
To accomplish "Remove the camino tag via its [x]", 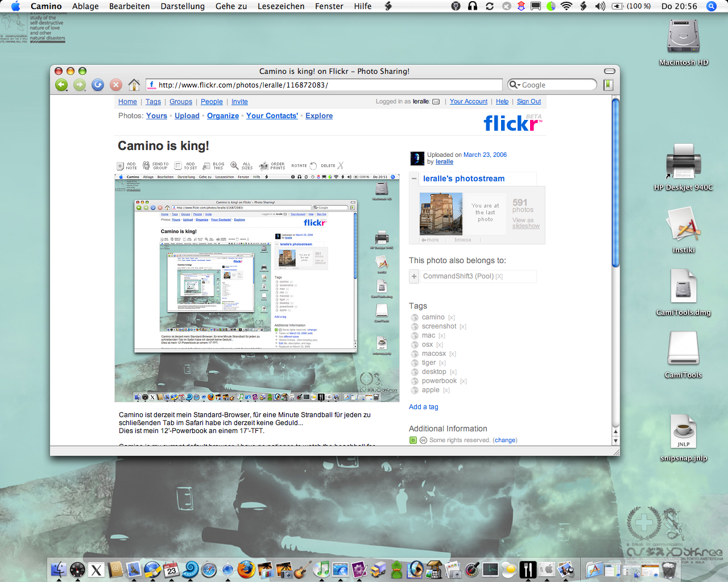I will pos(452,318).
